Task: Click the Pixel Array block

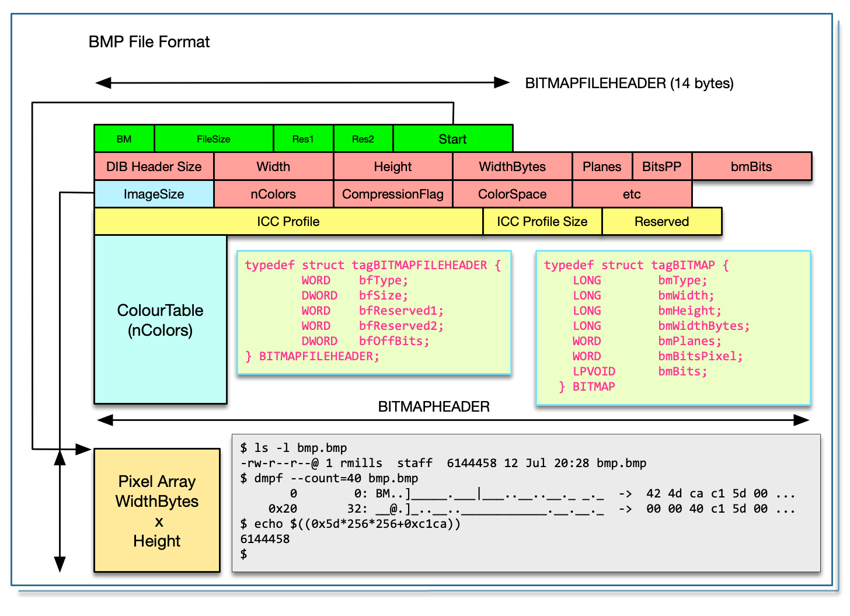Action: [x=157, y=511]
